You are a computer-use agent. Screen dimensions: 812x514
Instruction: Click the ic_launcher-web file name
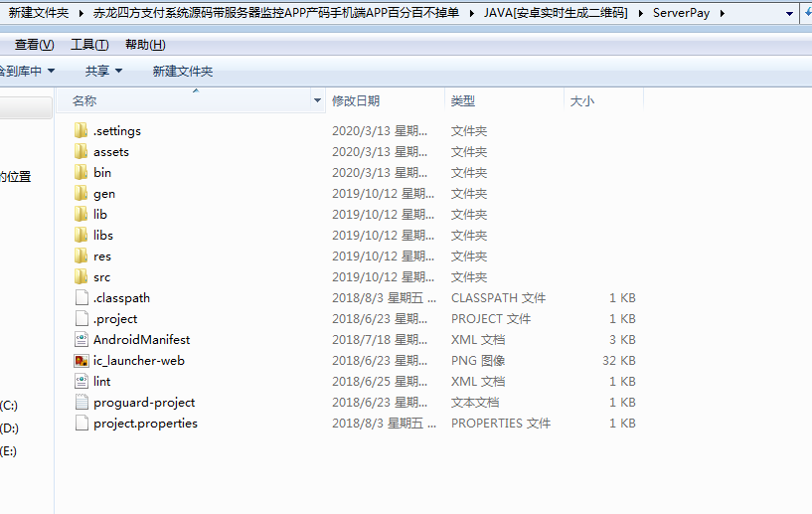click(139, 361)
